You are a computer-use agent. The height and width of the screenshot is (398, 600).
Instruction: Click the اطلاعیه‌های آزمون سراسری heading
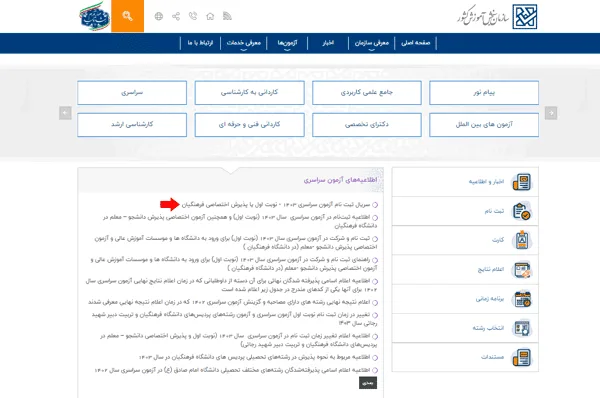point(340,180)
